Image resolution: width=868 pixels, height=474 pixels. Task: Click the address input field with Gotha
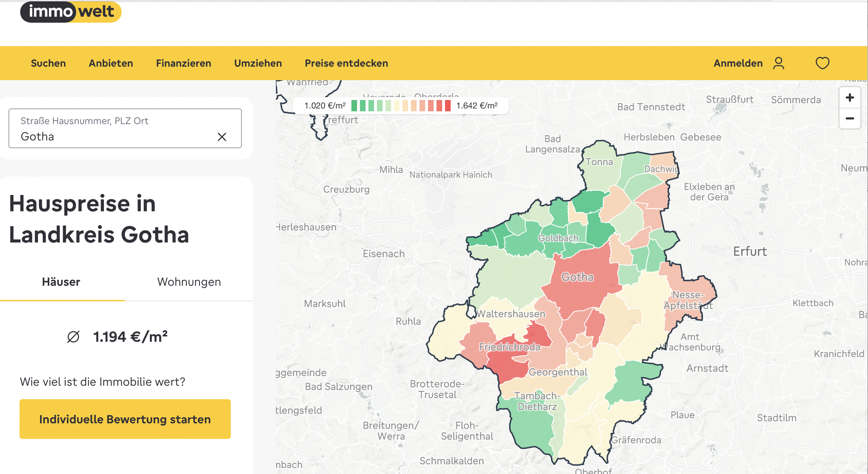[125, 128]
